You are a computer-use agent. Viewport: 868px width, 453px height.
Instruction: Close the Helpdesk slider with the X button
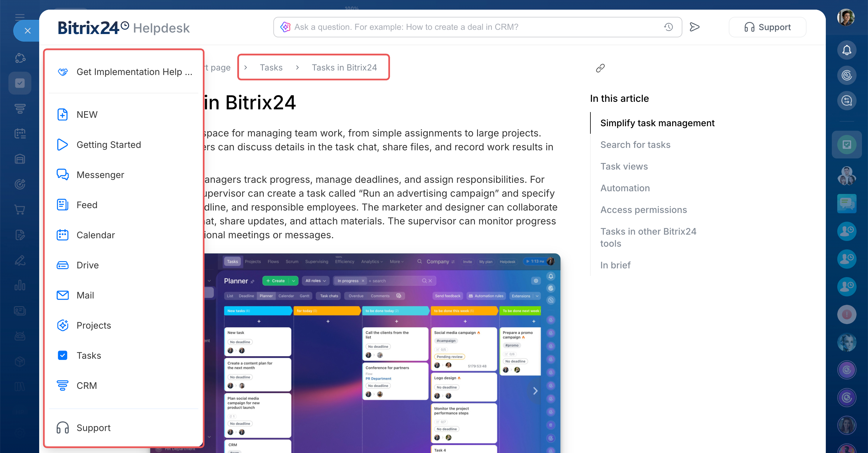click(x=28, y=31)
